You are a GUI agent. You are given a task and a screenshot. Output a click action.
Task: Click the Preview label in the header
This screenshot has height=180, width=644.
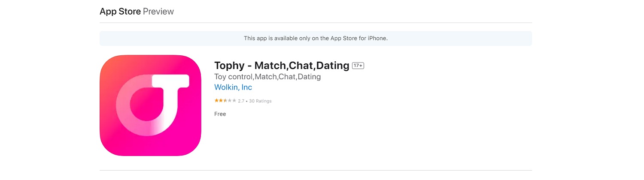pyautogui.click(x=158, y=12)
